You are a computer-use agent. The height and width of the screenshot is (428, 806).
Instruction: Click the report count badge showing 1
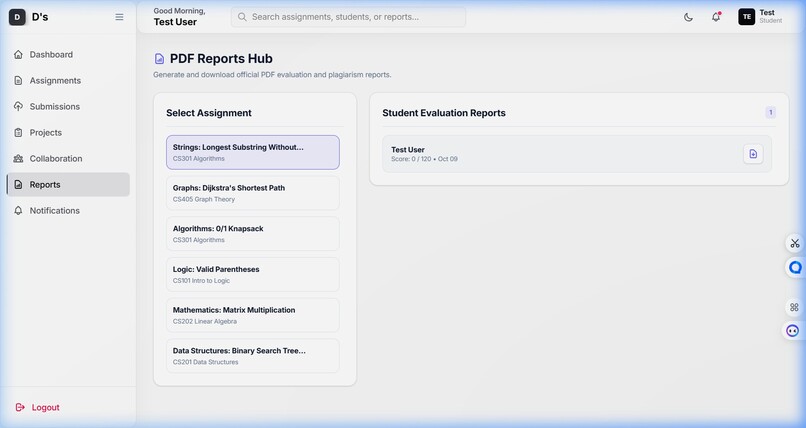[x=771, y=113]
